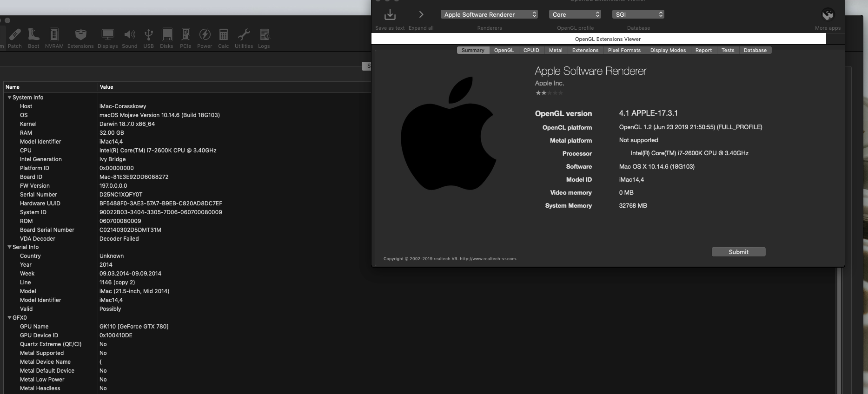Switch to the Extensions tab in OpenGL viewer
The width and height of the screenshot is (868, 394).
pyautogui.click(x=585, y=50)
